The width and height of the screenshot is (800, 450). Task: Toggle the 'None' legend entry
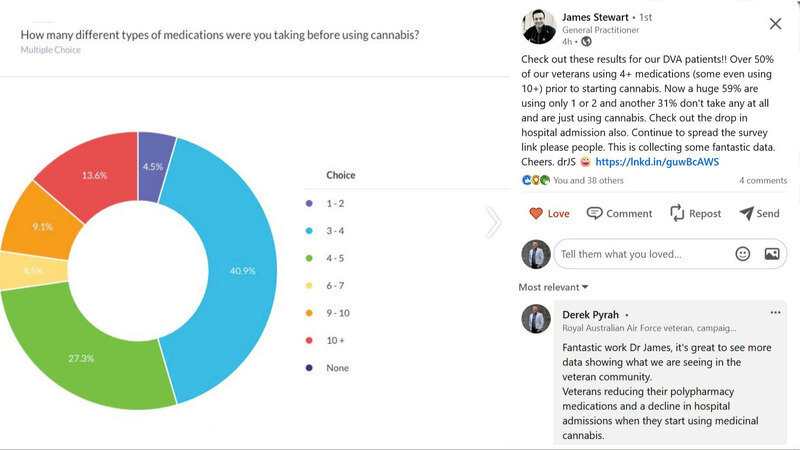click(337, 368)
